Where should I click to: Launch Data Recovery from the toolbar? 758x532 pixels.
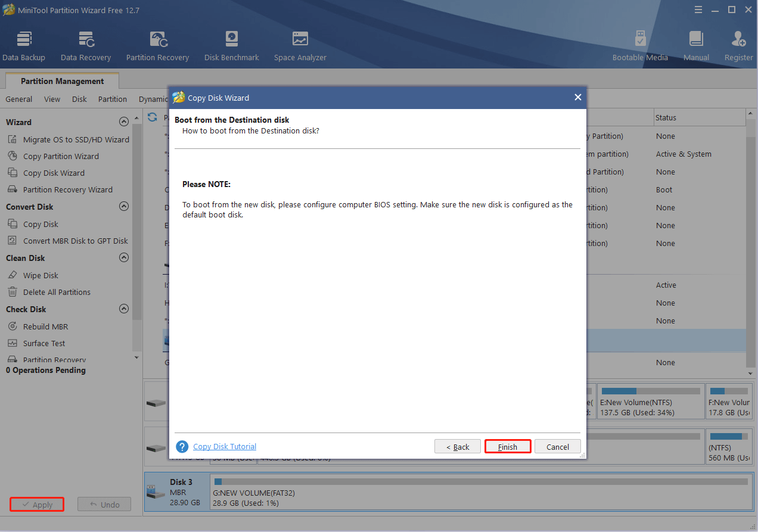(x=86, y=46)
